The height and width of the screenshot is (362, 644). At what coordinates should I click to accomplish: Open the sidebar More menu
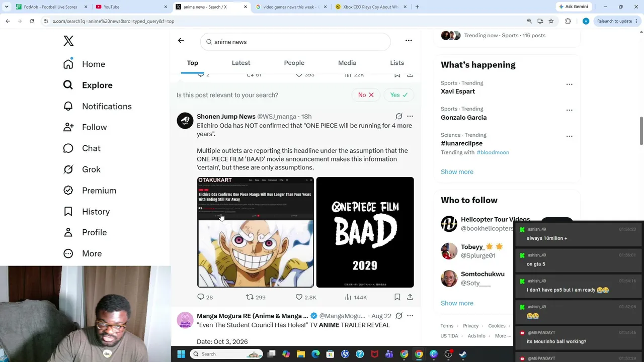83,253
